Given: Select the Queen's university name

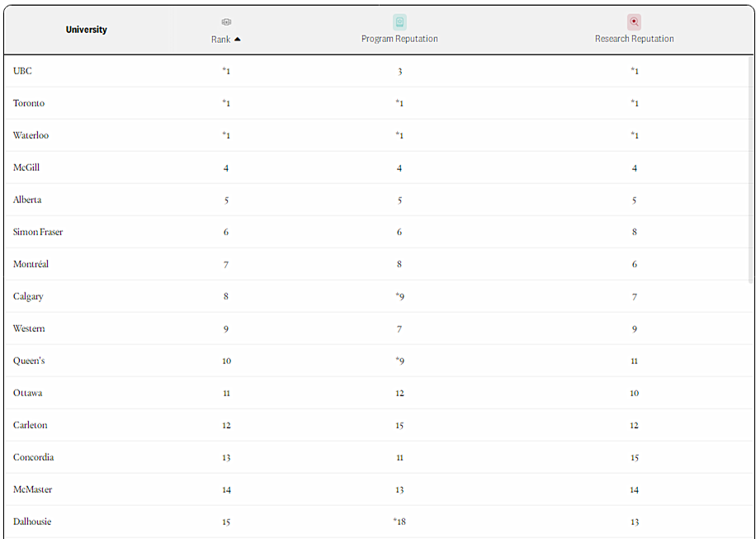Looking at the screenshot, I should (x=29, y=361).
